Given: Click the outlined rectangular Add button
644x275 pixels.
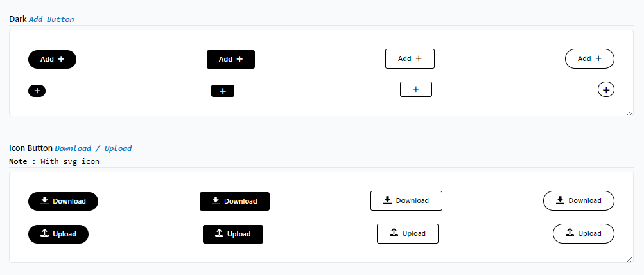Looking at the screenshot, I should coord(410,58).
